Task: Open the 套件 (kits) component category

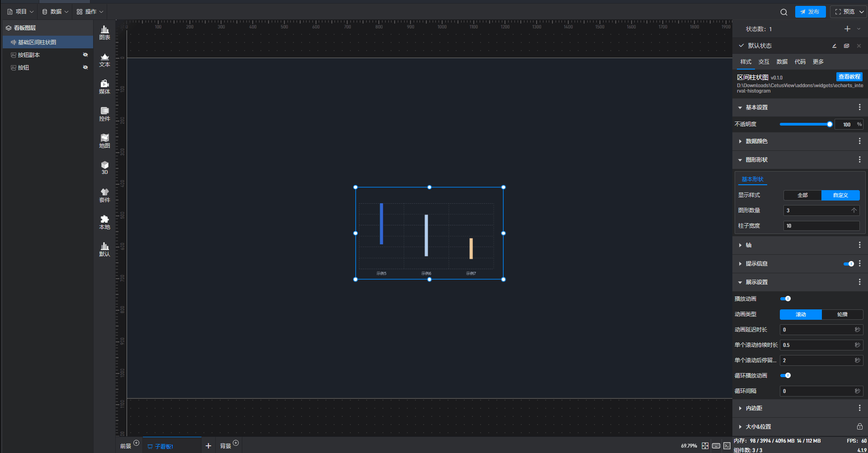Action: coord(104,195)
